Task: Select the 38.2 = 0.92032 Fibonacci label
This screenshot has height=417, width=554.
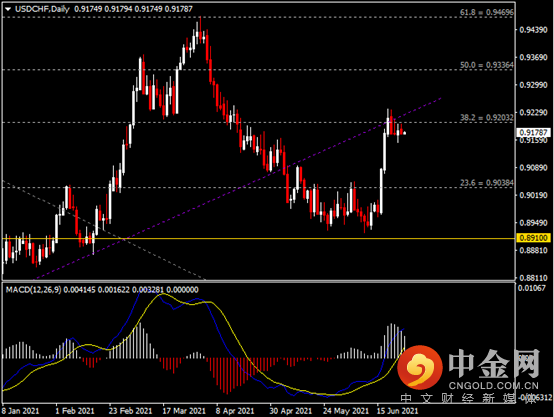Action: click(x=487, y=118)
